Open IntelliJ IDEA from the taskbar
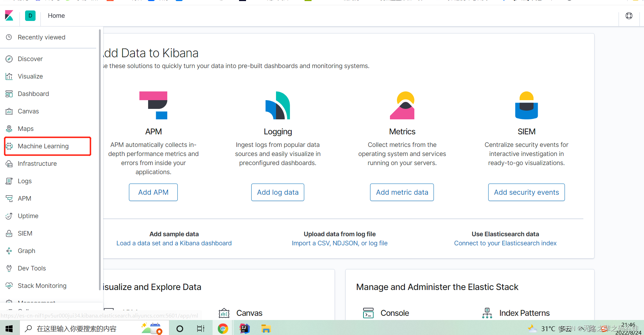Screen dimensions: 644x335 (245, 328)
